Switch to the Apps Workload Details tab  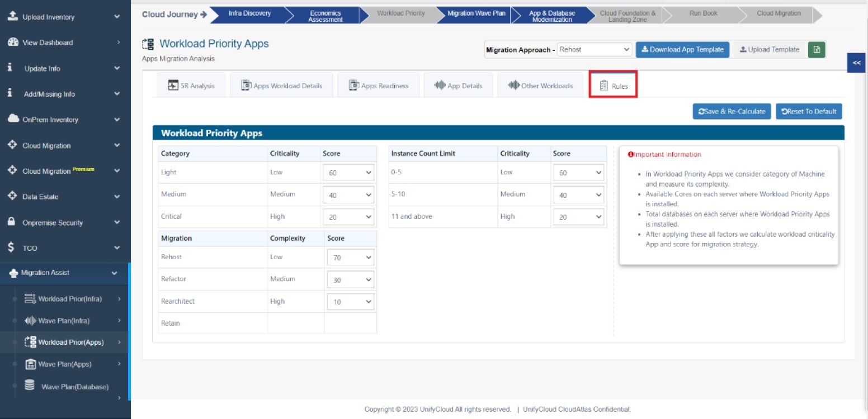pyautogui.click(x=281, y=85)
